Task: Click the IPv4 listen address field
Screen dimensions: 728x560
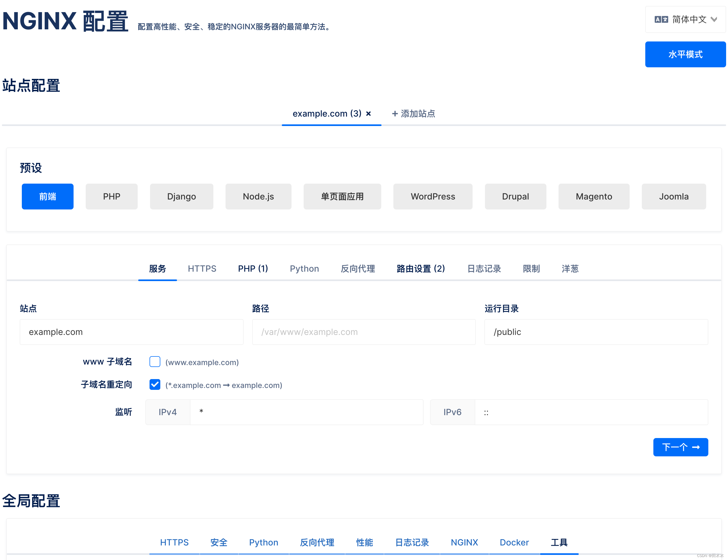Action: pos(307,412)
